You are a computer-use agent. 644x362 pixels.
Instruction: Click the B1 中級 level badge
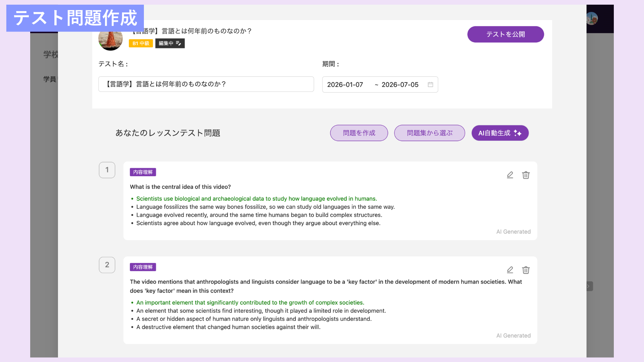coord(141,43)
